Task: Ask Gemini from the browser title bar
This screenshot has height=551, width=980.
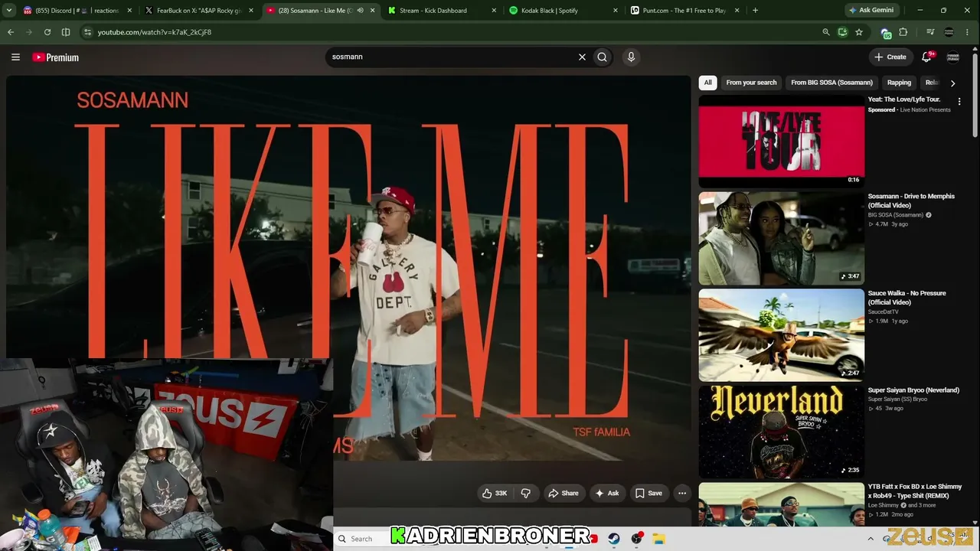Action: point(872,11)
